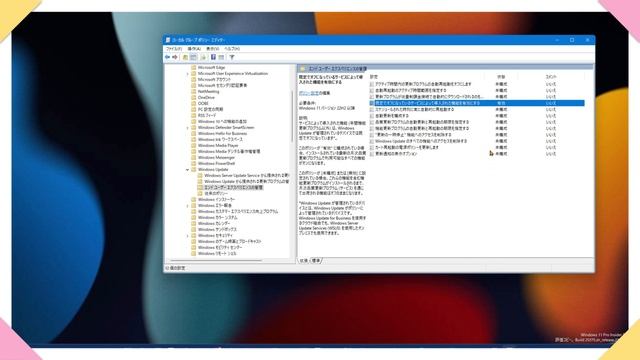Click folder icon beside OneDrive
640x360 pixels.
(194, 98)
